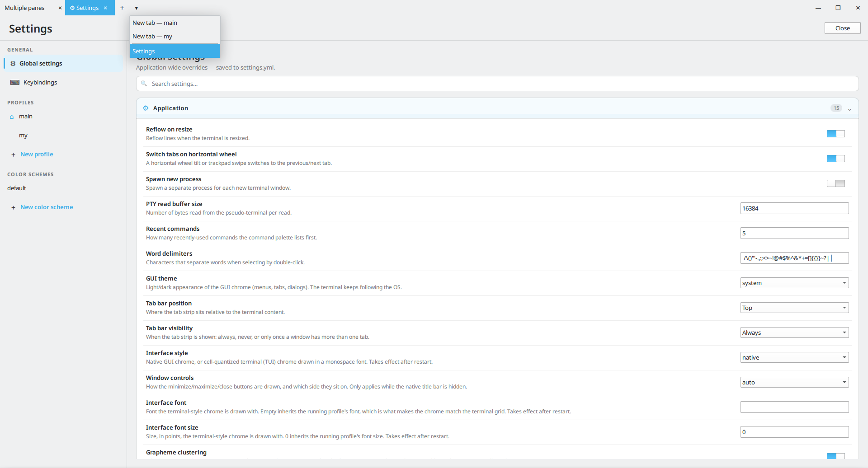Click the empty Interface font field
Viewport: 868px width, 468px height.
pos(794,407)
